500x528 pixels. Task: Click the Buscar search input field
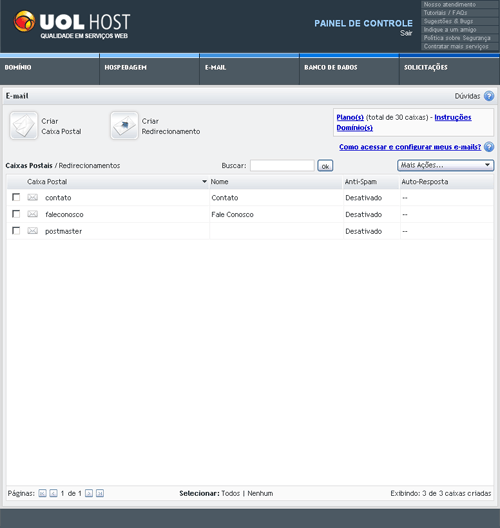coord(282,166)
